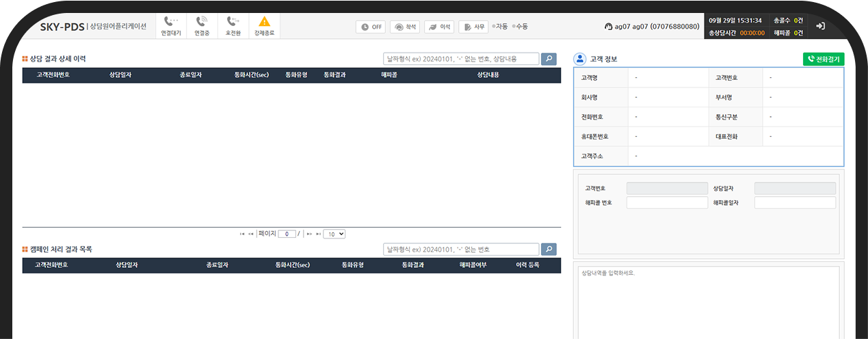Toggle the OFF status button
The image size is (868, 339).
point(371,27)
